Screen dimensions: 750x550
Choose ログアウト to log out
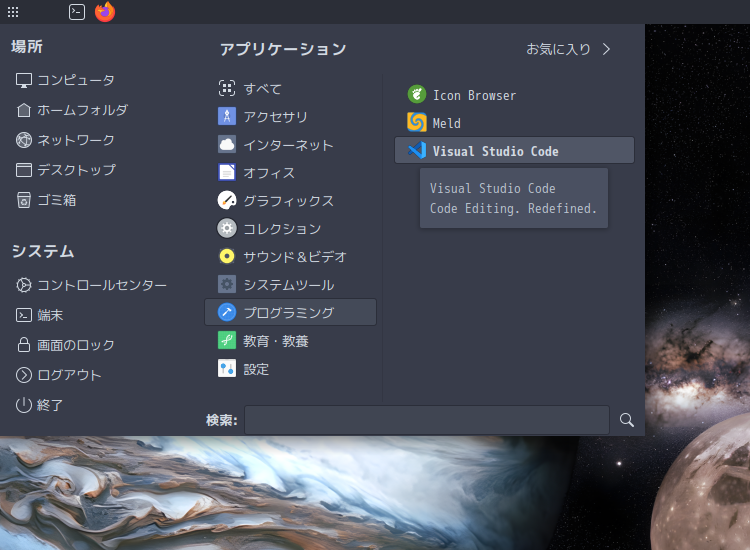click(59, 375)
